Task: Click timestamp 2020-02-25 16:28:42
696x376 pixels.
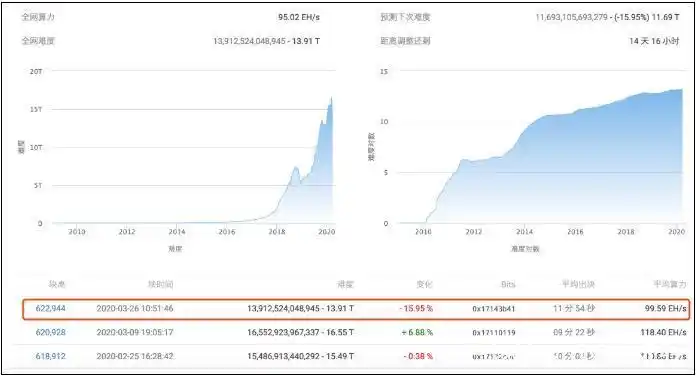Action: [135, 356]
